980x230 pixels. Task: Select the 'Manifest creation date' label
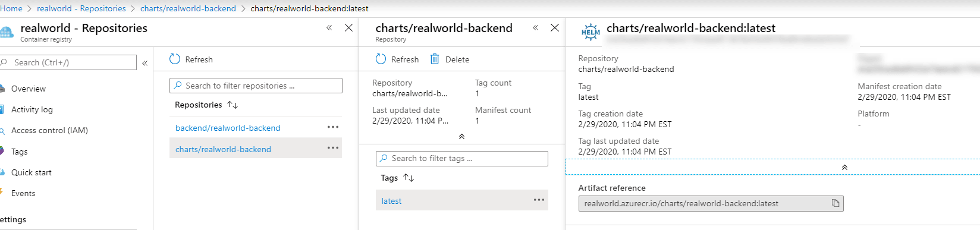(x=900, y=86)
